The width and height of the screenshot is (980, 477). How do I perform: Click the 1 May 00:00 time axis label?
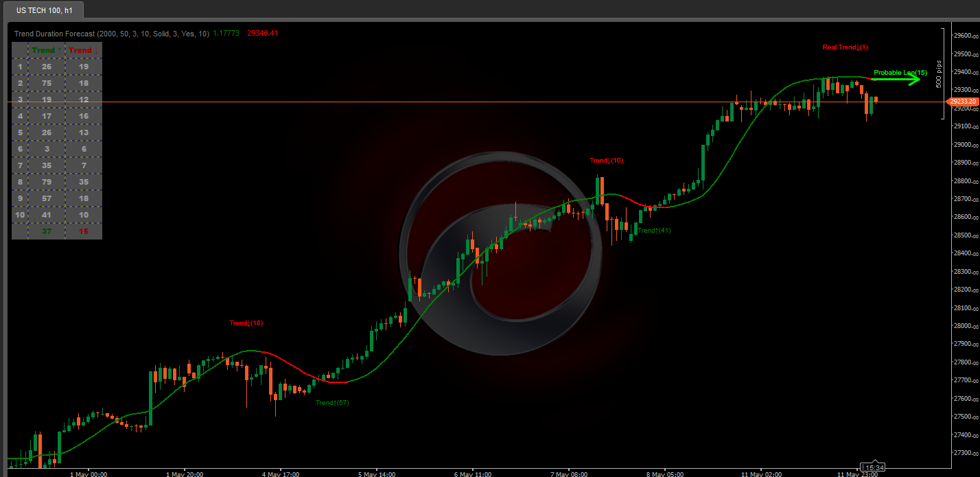coord(89,474)
